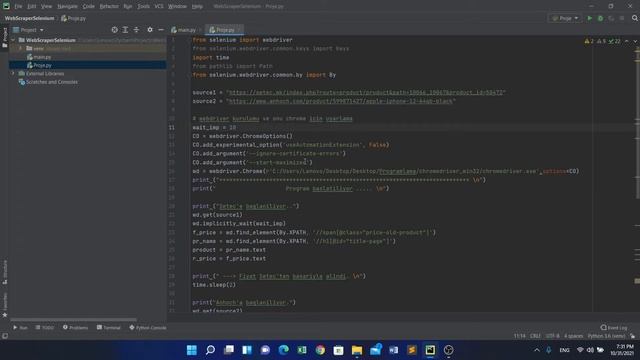The image size is (640, 360).
Task: Open the File menu
Action: pyautogui.click(x=18, y=6)
